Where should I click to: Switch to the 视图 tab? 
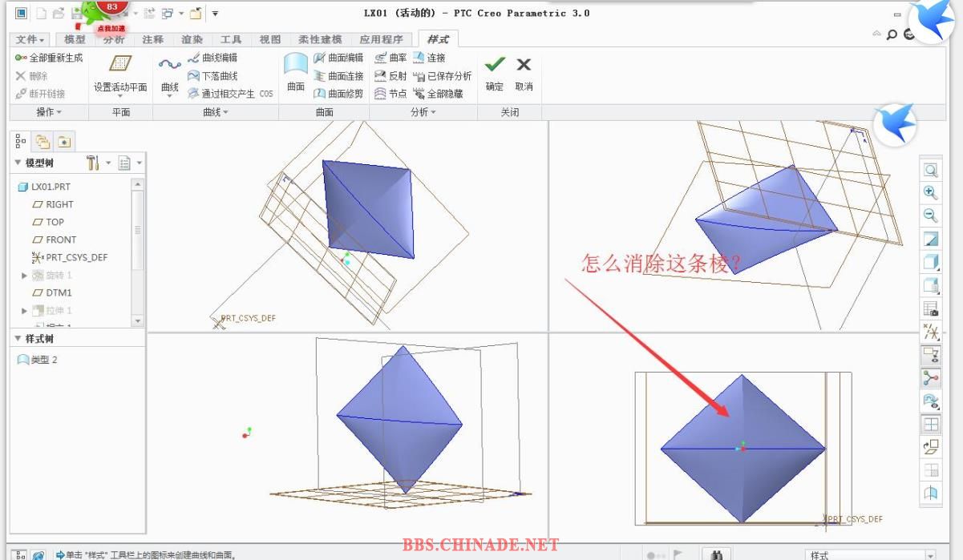click(x=270, y=39)
